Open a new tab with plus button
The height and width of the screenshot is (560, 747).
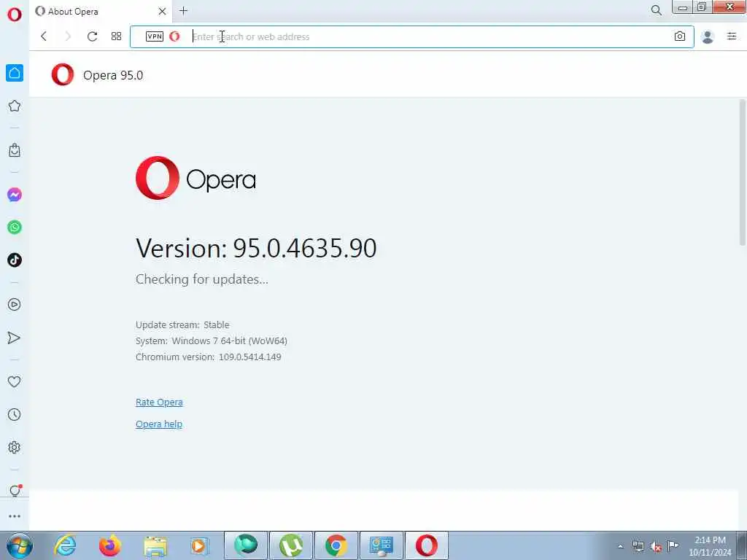point(183,10)
